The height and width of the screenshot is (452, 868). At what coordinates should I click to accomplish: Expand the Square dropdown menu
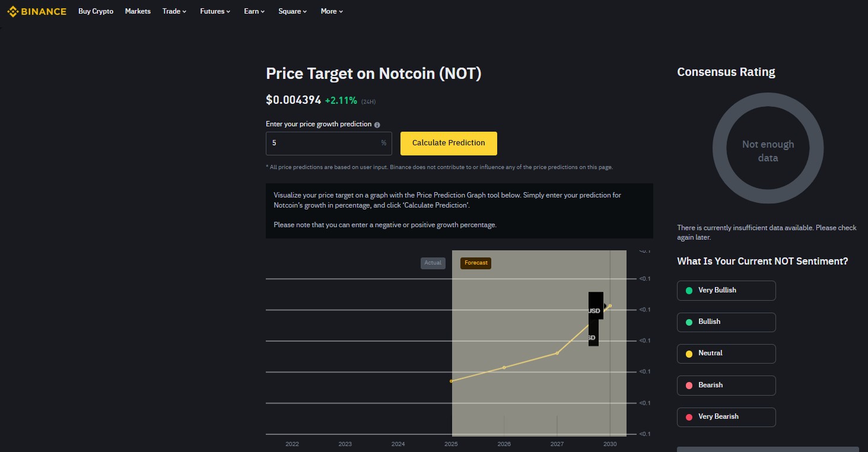(292, 11)
